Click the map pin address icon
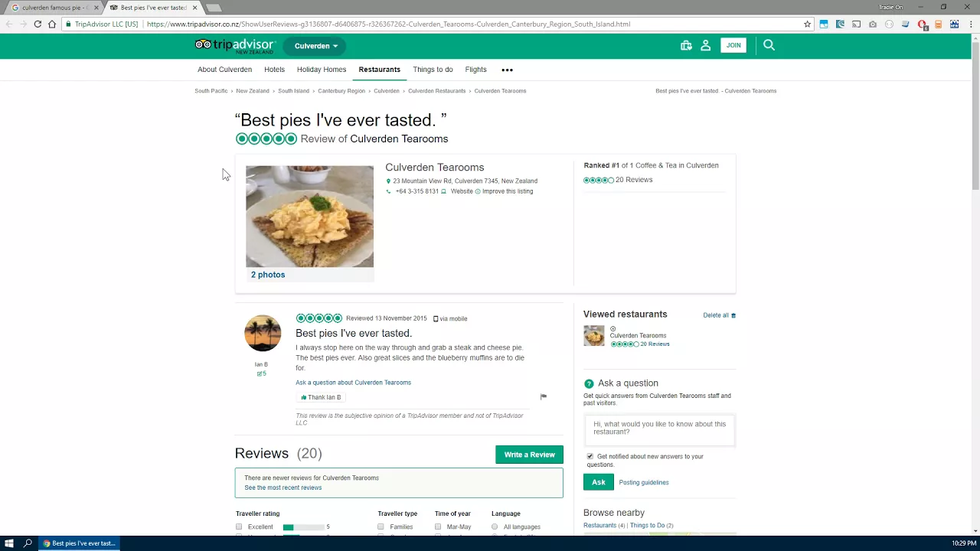Image resolution: width=980 pixels, height=551 pixels. click(388, 181)
